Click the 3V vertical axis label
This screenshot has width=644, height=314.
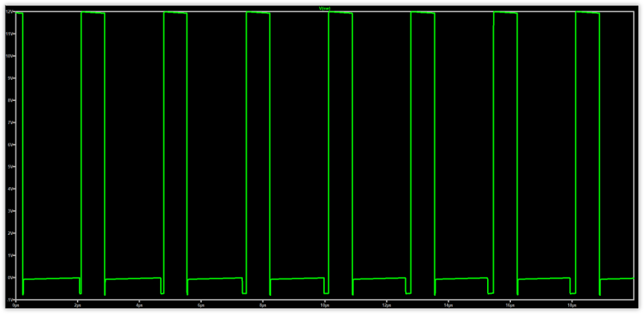pyautogui.click(x=9, y=211)
